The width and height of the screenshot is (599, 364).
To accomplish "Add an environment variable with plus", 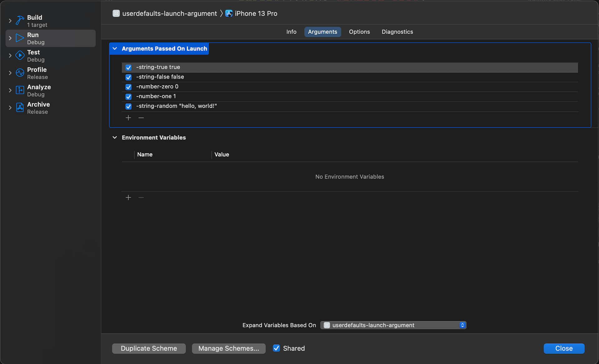I will pos(128,198).
